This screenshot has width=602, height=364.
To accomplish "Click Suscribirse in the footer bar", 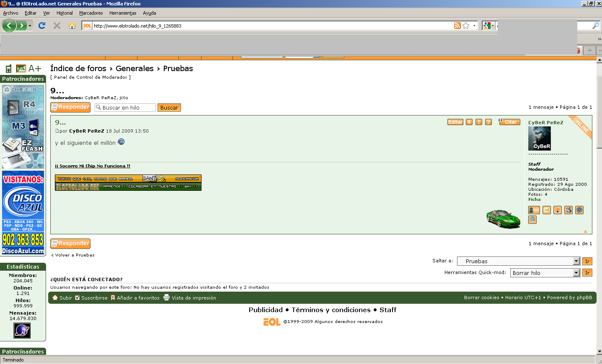I will point(91,298).
